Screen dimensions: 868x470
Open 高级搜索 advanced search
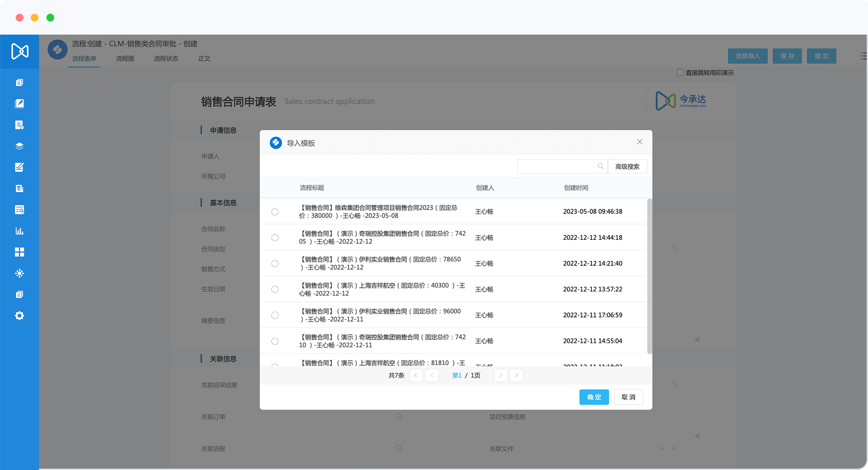[627, 166]
